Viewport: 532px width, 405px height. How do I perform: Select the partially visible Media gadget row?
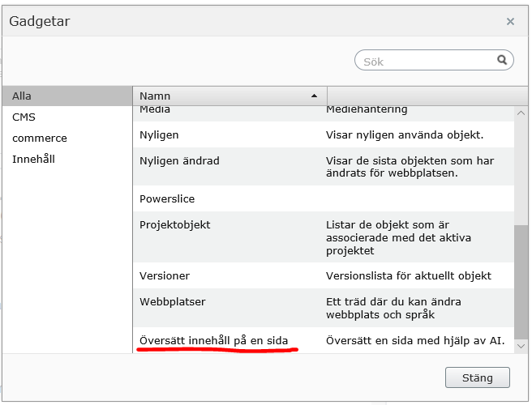pyautogui.click(x=156, y=109)
